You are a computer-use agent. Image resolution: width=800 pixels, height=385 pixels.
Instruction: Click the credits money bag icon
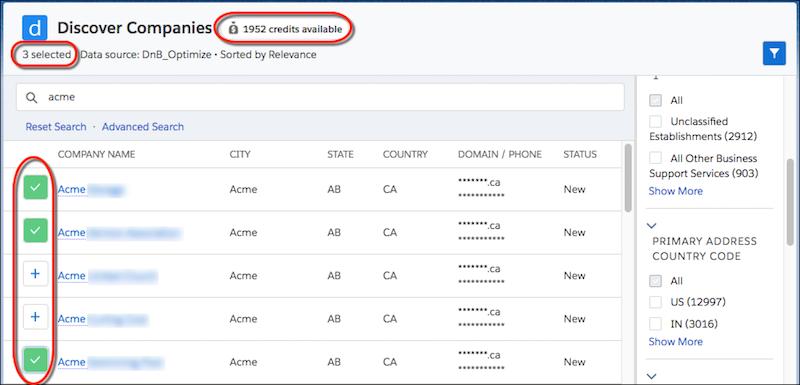[233, 29]
